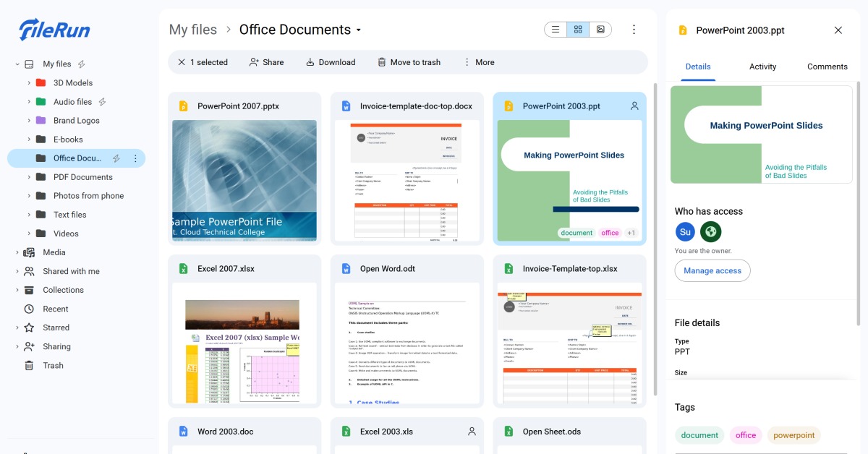Switch to list view
This screenshot has height=454, width=868.
coord(556,30)
